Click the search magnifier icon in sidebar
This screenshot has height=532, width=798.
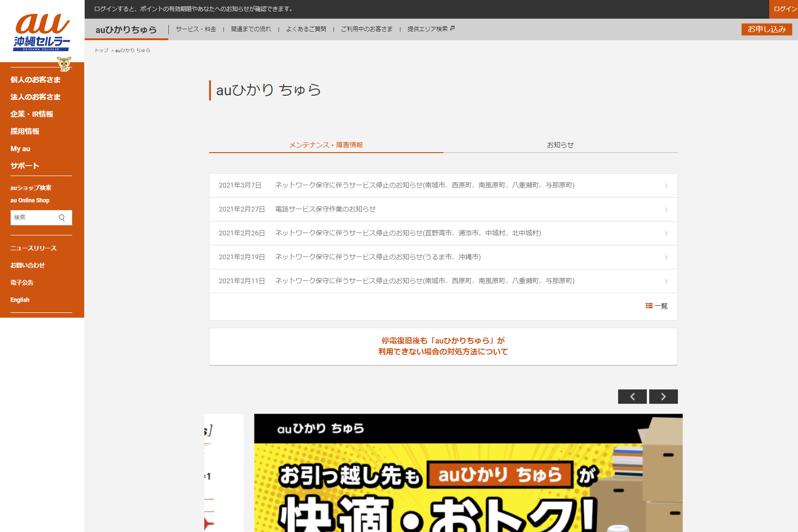click(62, 218)
